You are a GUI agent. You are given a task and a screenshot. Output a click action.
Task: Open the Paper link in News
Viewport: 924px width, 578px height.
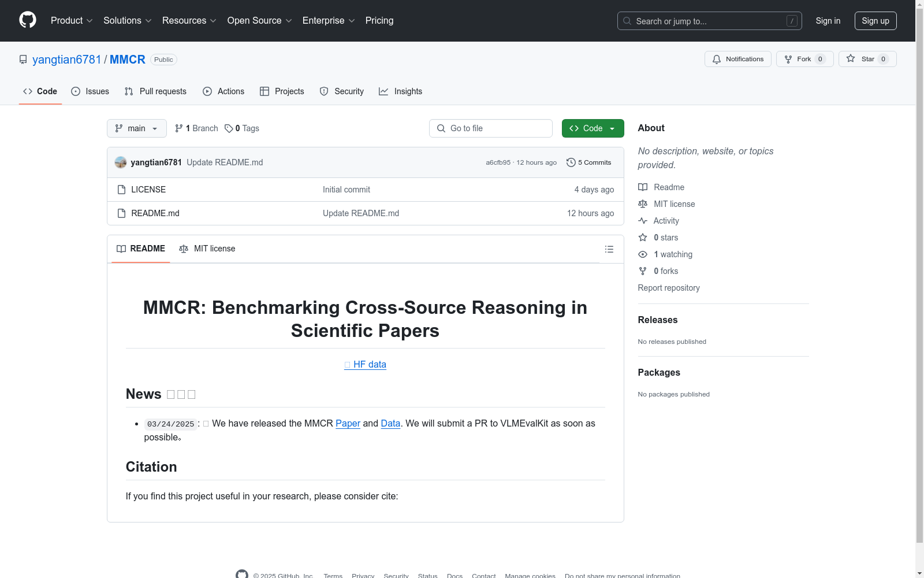348,423
